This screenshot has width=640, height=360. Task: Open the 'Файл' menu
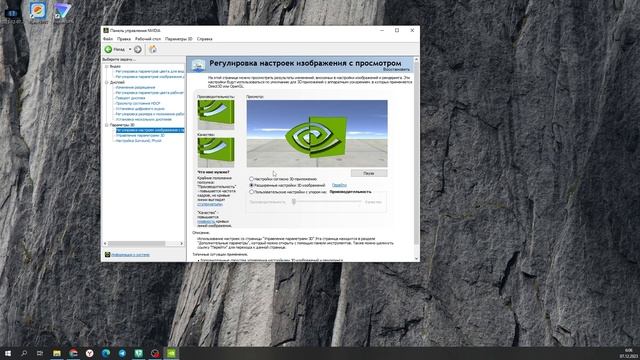tap(108, 39)
